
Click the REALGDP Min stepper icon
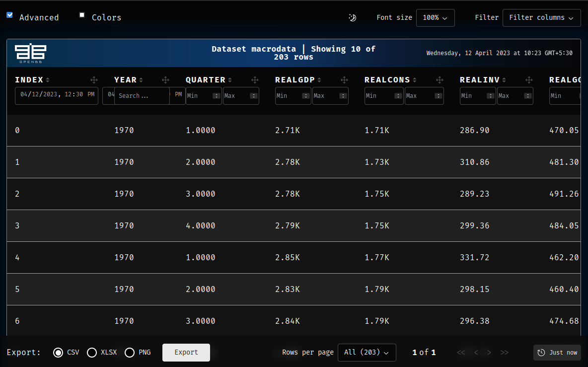(305, 96)
